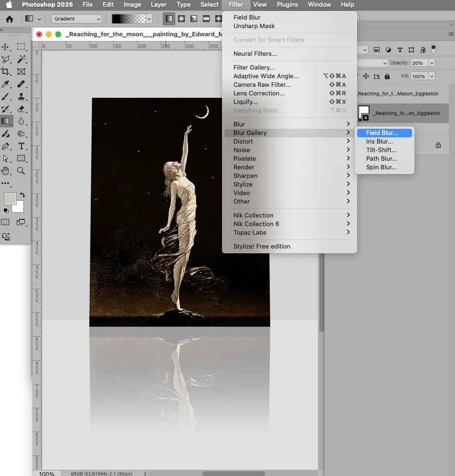Choose the Radial gradient style
The image size is (455, 476).
tap(181, 19)
